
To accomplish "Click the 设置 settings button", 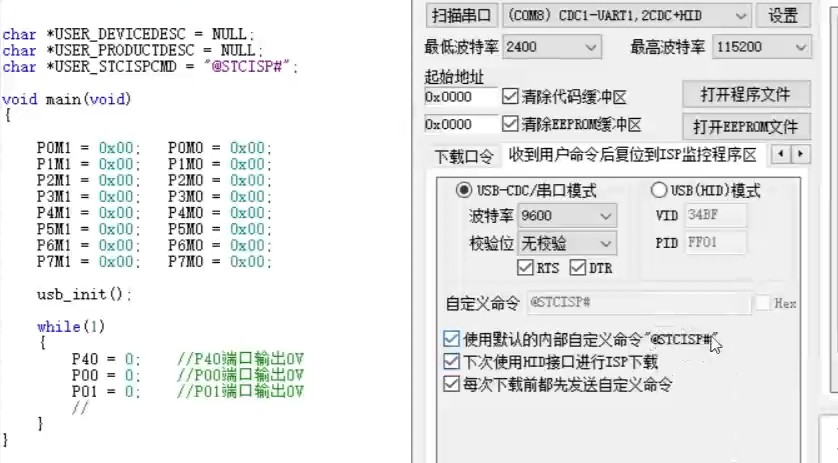I will click(x=783, y=16).
